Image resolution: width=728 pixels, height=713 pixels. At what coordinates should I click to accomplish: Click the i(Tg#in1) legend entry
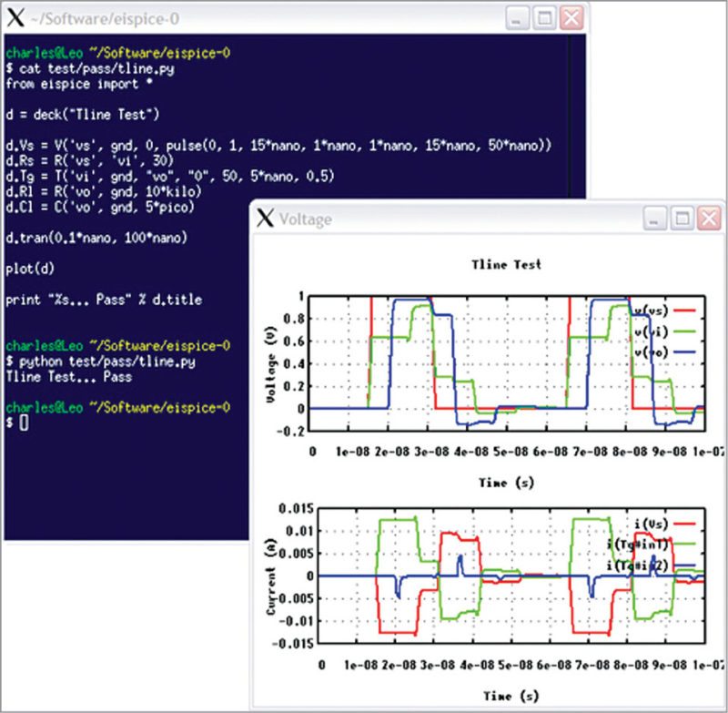(x=637, y=544)
